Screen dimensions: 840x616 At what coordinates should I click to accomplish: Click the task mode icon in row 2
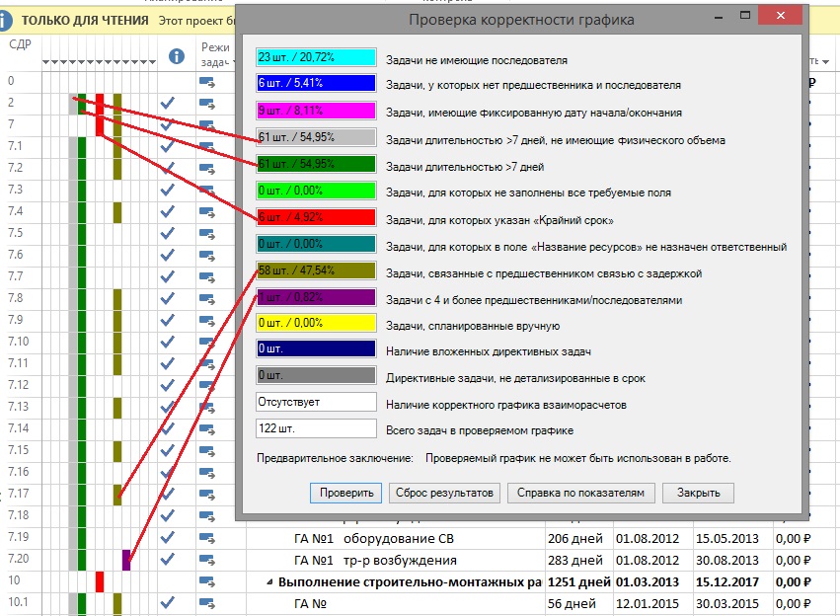click(206, 104)
